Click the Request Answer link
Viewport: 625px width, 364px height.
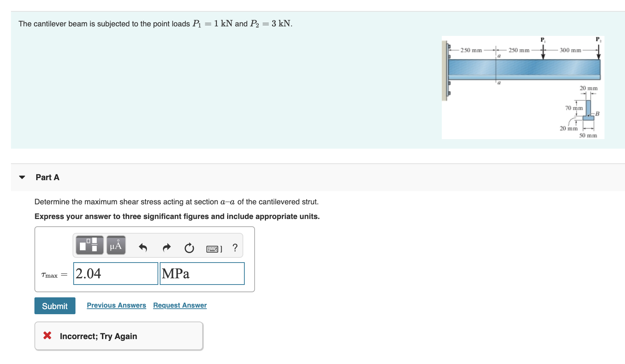180,305
